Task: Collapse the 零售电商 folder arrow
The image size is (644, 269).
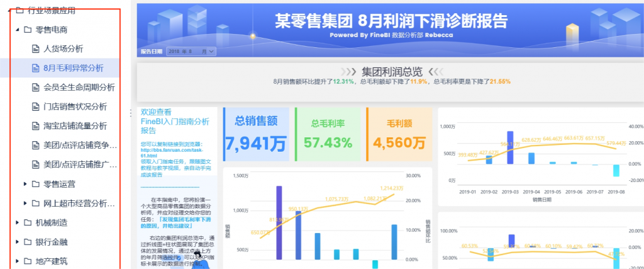Action: click(x=17, y=30)
